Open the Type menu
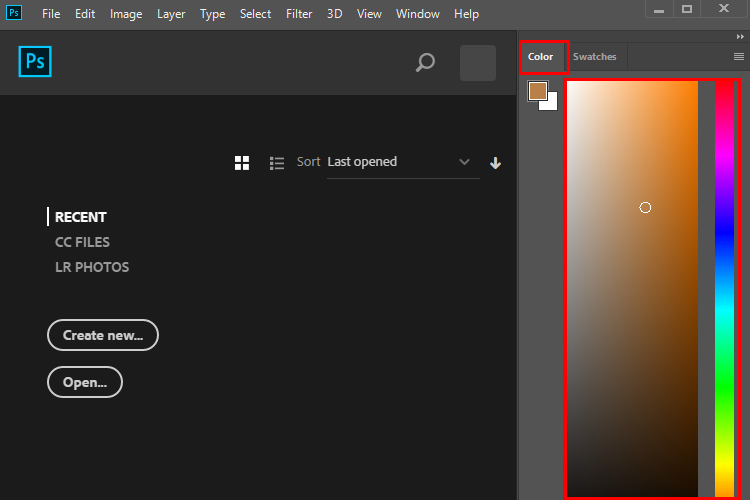Viewport: 750px width, 500px height. pyautogui.click(x=212, y=14)
